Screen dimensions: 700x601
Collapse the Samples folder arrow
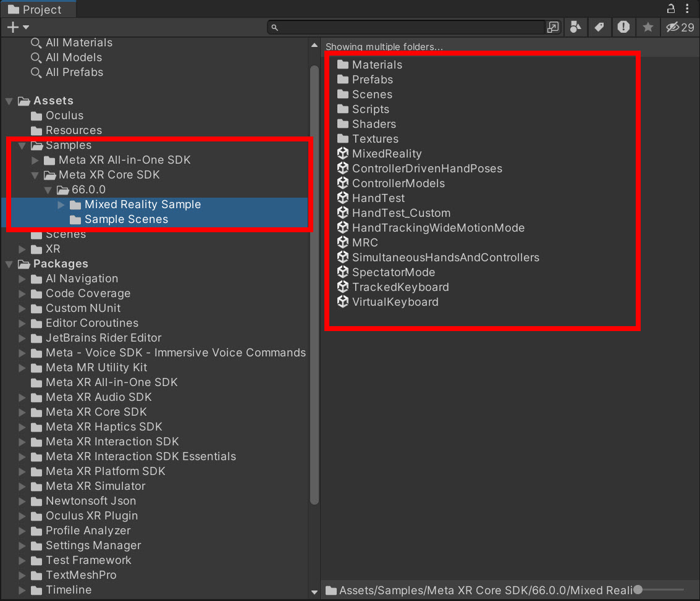tap(22, 145)
